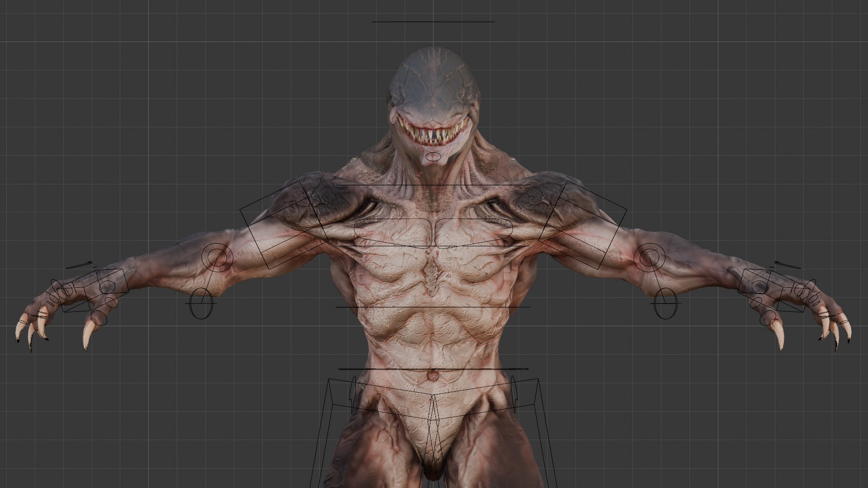The width and height of the screenshot is (868, 488).
Task: Click the rounded chest control on the viewer's-right pectoral
Action: click(473, 233)
